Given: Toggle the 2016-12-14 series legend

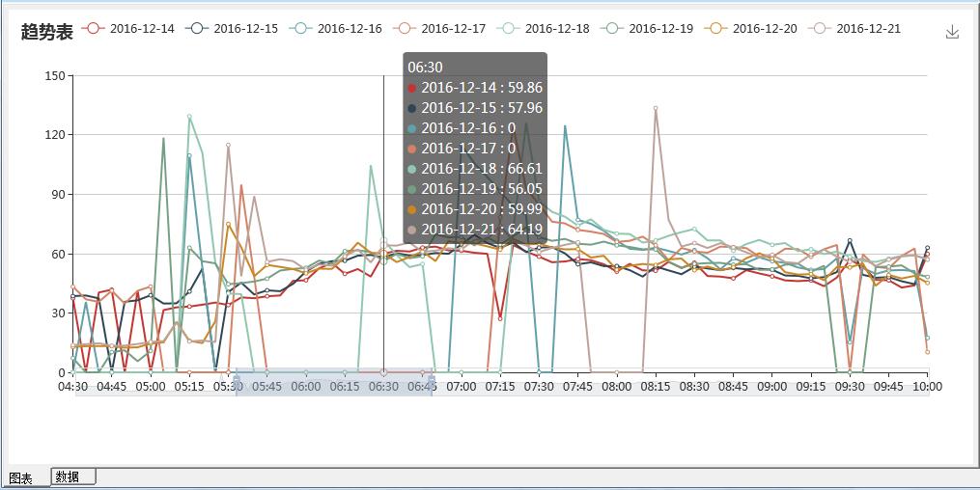Looking at the screenshot, I should pyautogui.click(x=128, y=28).
